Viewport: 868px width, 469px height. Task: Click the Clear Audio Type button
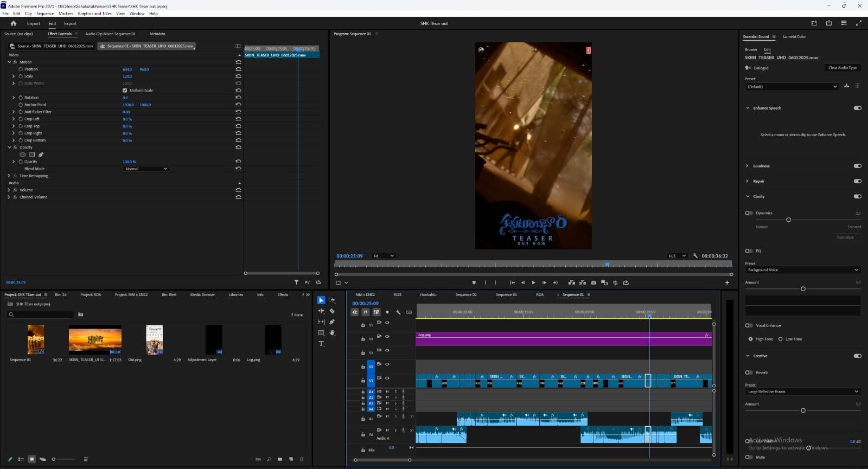(x=843, y=68)
